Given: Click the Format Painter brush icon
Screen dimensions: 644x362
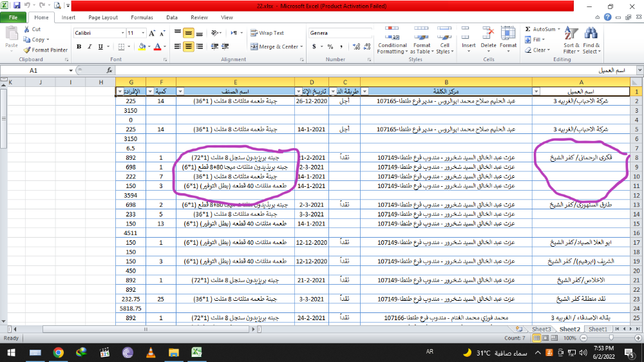Looking at the screenshot, I should (x=27, y=50).
